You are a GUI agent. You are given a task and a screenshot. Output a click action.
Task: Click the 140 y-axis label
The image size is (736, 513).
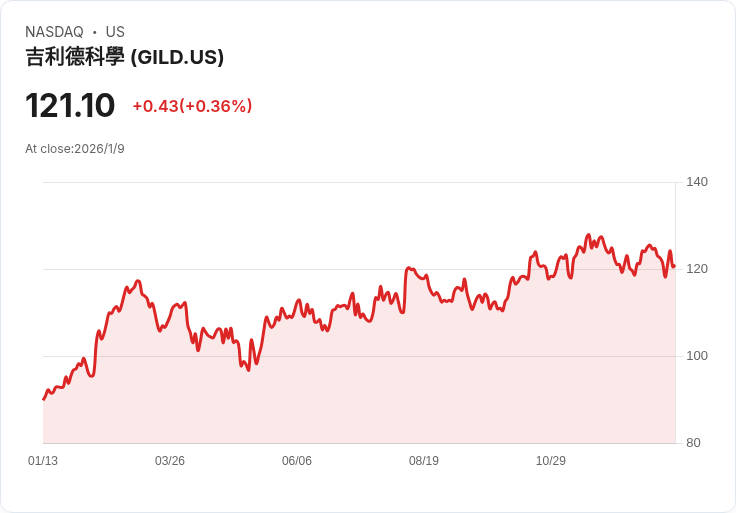697,182
